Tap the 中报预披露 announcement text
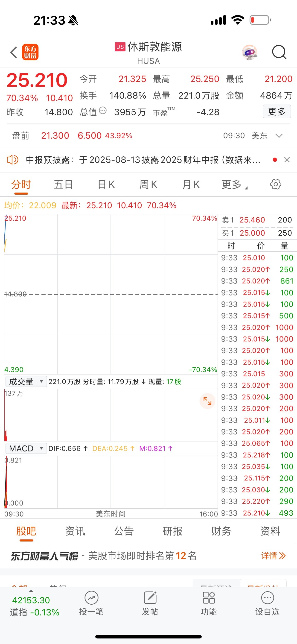The width and height of the screenshot is (297, 644). point(143,160)
